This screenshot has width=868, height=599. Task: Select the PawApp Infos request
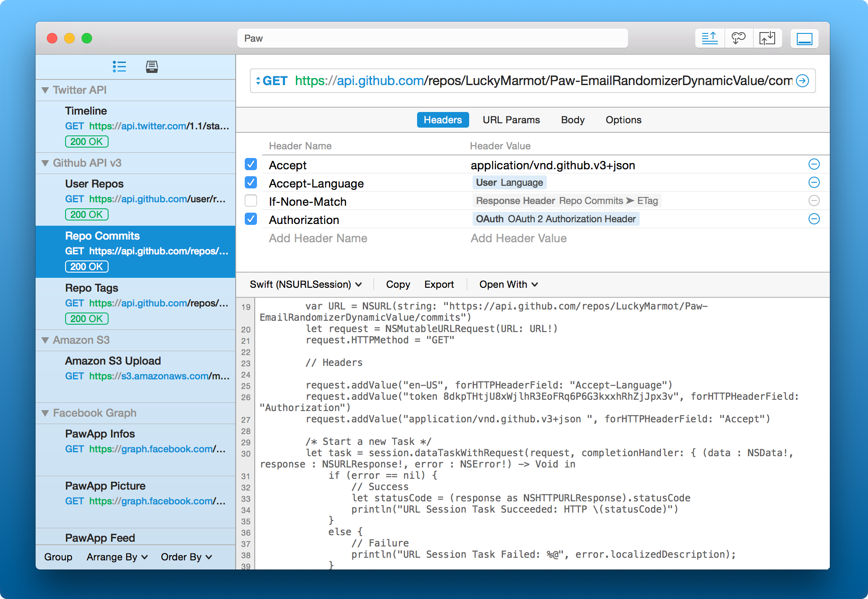(135, 449)
